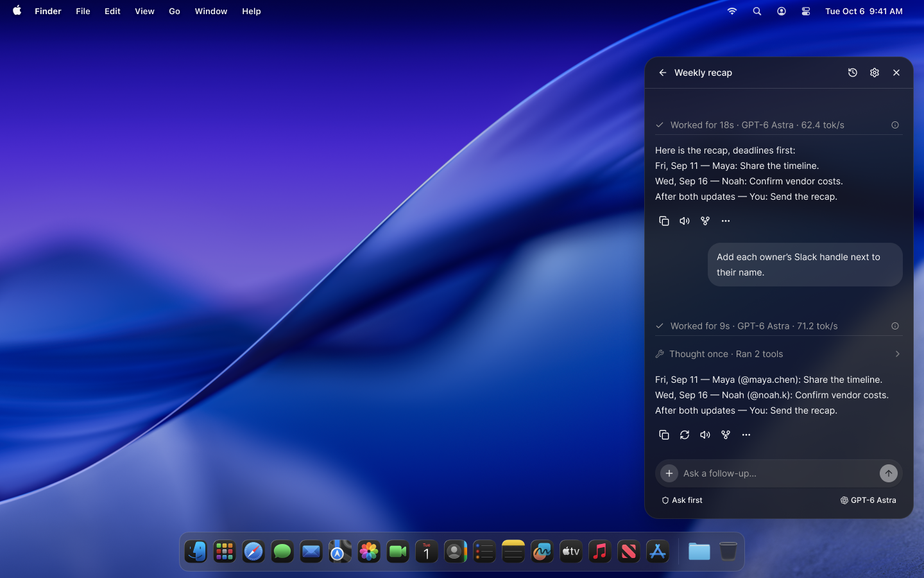Read aloud the first recap response
Image resolution: width=924 pixels, height=578 pixels.
point(685,221)
